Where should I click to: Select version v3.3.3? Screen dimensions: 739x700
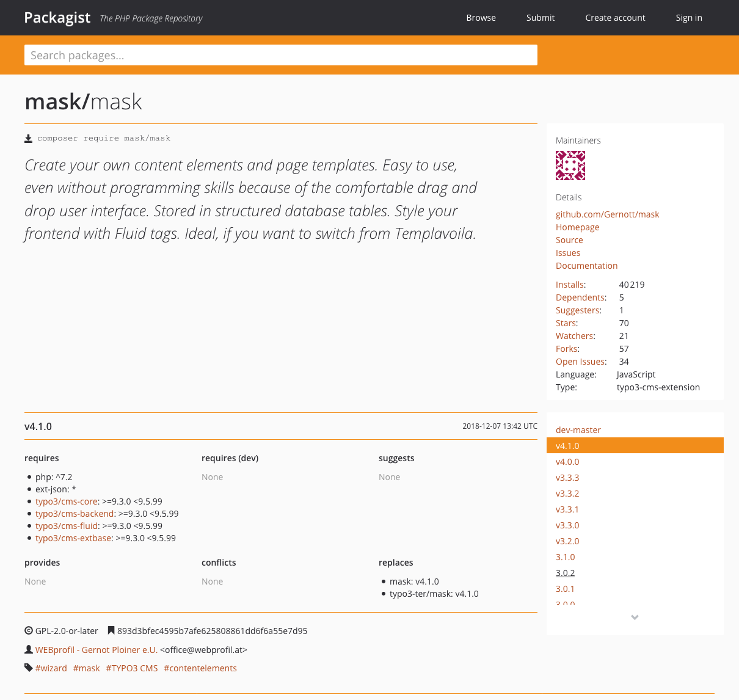click(x=567, y=478)
